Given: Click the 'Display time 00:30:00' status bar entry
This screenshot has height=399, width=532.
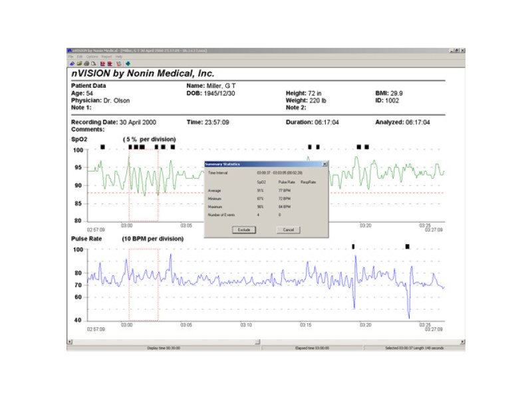Looking at the screenshot, I should [x=164, y=348].
